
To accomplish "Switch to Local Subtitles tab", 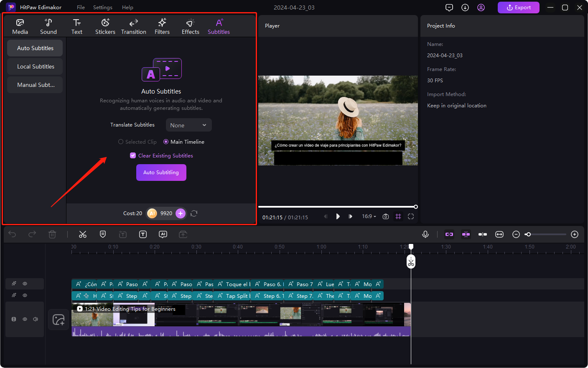I will (36, 66).
